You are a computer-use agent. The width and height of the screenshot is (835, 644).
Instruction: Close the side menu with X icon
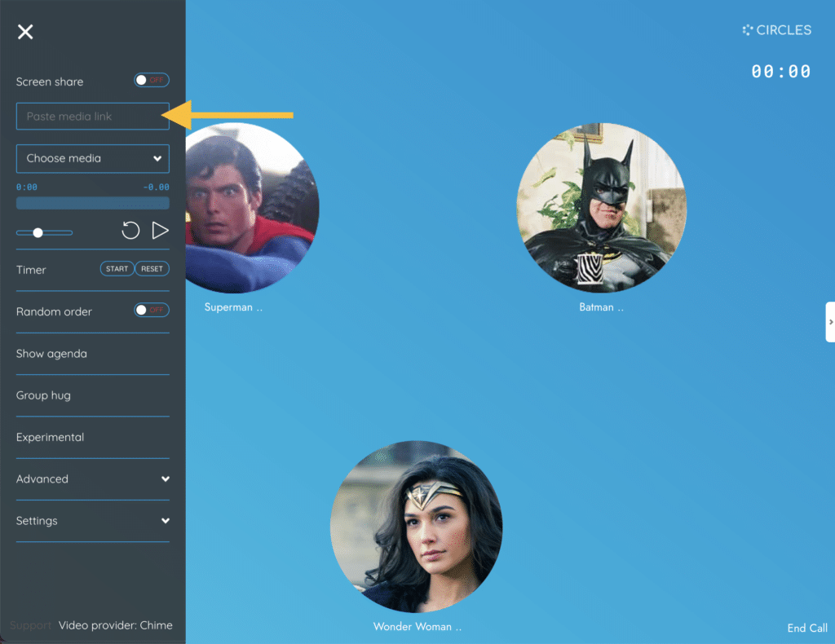(x=25, y=32)
